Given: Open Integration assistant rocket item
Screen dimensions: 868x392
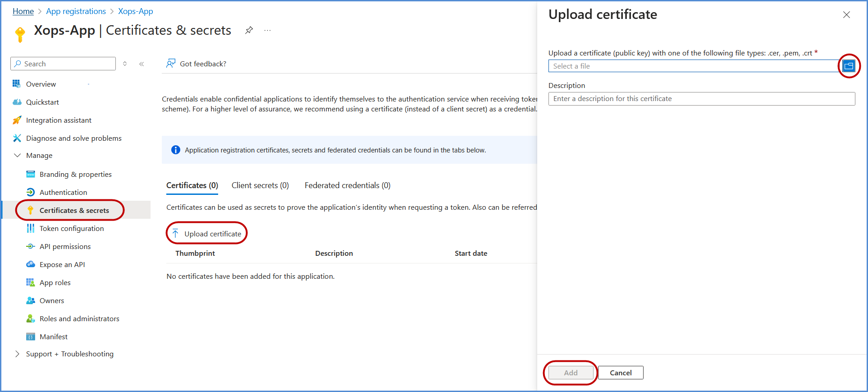Looking at the screenshot, I should pos(59,120).
